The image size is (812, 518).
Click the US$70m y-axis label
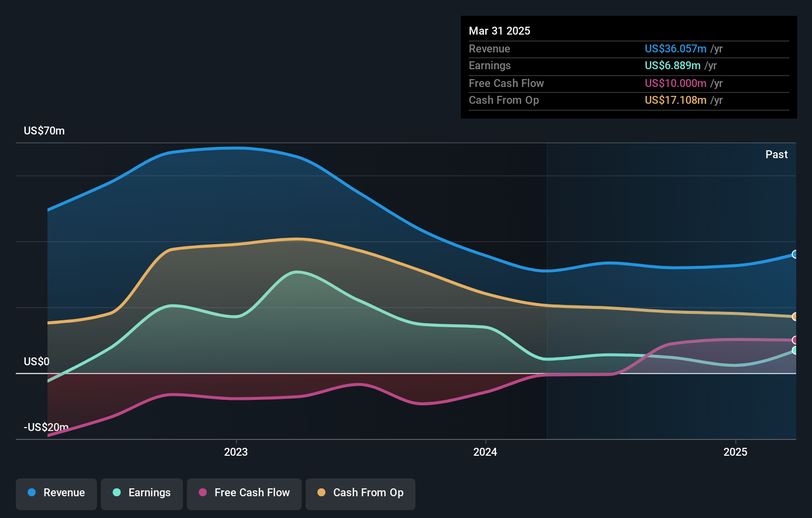click(x=45, y=130)
